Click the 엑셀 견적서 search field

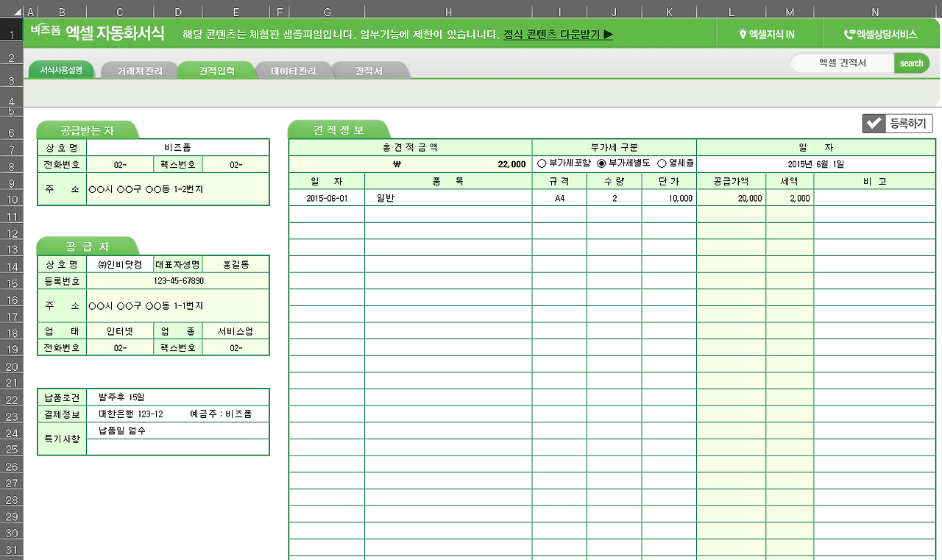[843, 63]
